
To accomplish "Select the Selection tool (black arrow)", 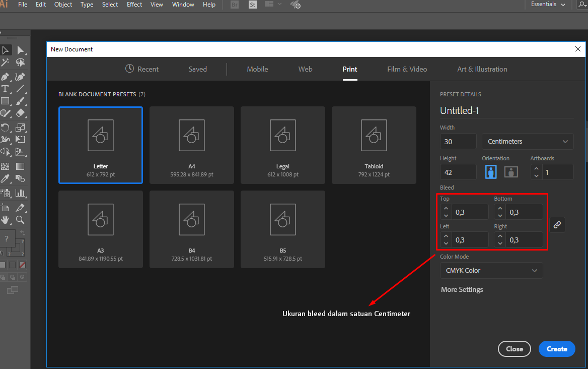I will click(5, 50).
